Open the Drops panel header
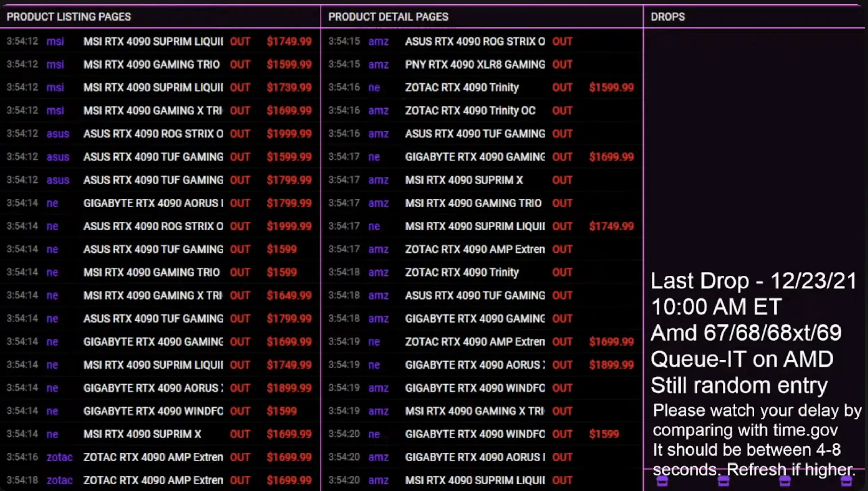This screenshot has height=491, width=868. tap(667, 17)
